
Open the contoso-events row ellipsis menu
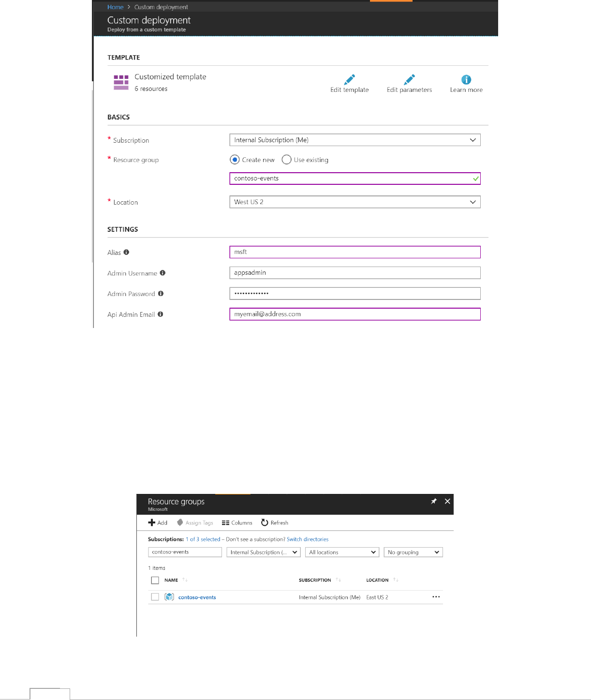tap(436, 597)
